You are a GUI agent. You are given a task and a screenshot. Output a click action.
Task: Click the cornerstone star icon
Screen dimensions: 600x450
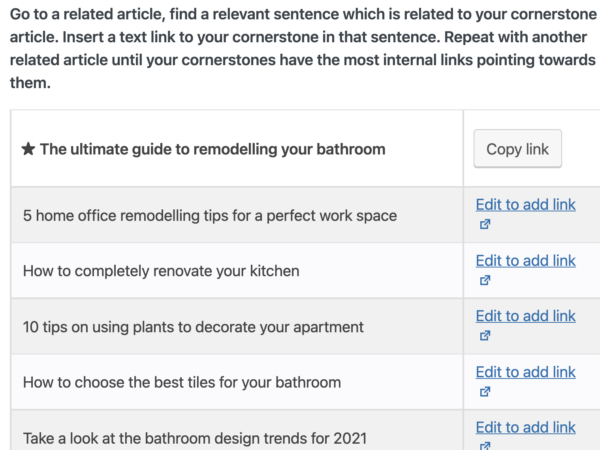point(28,149)
